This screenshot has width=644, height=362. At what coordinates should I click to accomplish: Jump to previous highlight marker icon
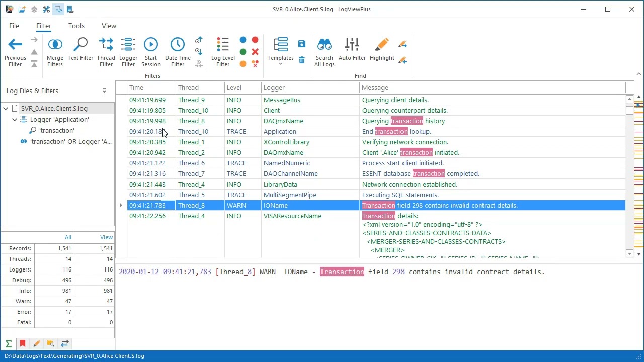pos(403,60)
